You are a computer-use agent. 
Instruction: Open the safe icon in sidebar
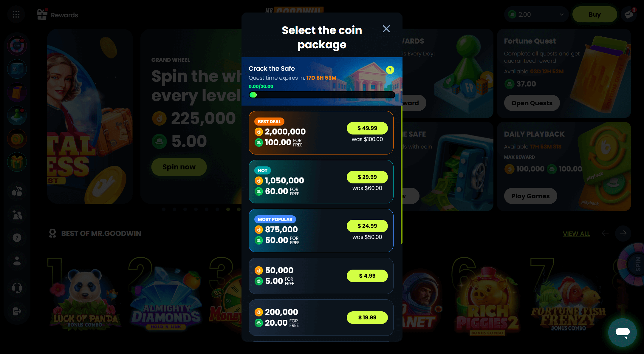coord(17,69)
